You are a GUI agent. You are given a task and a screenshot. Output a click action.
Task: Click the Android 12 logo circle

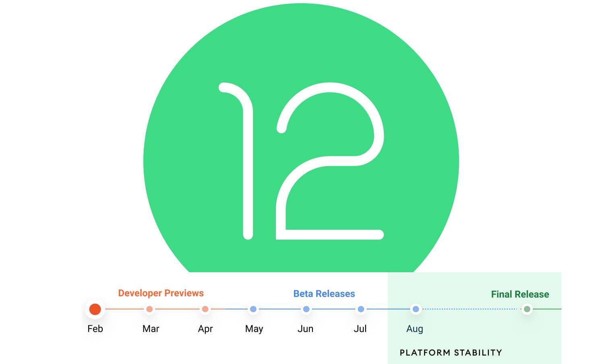pyautogui.click(x=301, y=138)
